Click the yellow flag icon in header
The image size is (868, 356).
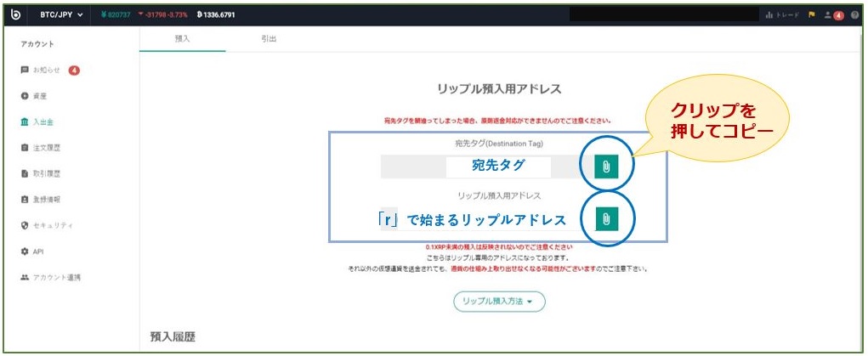[812, 15]
